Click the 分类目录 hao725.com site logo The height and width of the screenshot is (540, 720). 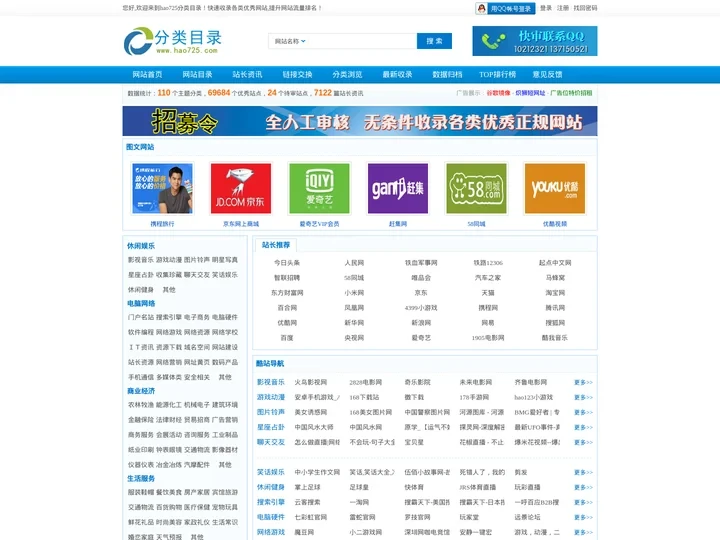pyautogui.click(x=173, y=41)
